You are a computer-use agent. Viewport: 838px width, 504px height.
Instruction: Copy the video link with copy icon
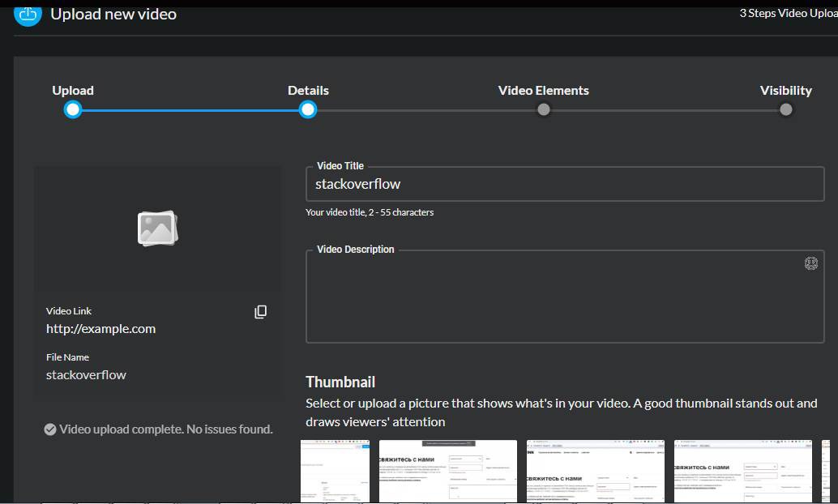[260, 312]
